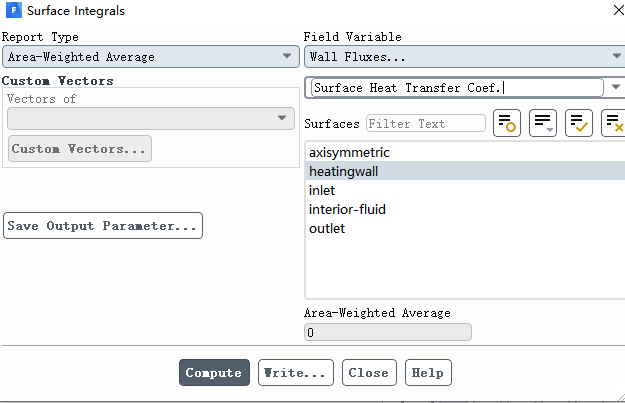The image size is (625, 403).
Task: Click the select all shown surfaces icon
Action: pos(579,124)
